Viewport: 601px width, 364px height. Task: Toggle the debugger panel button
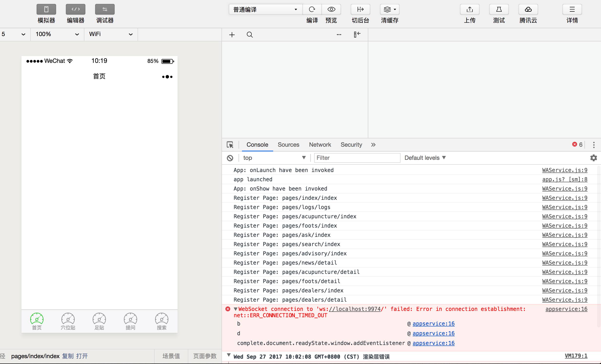tap(105, 10)
